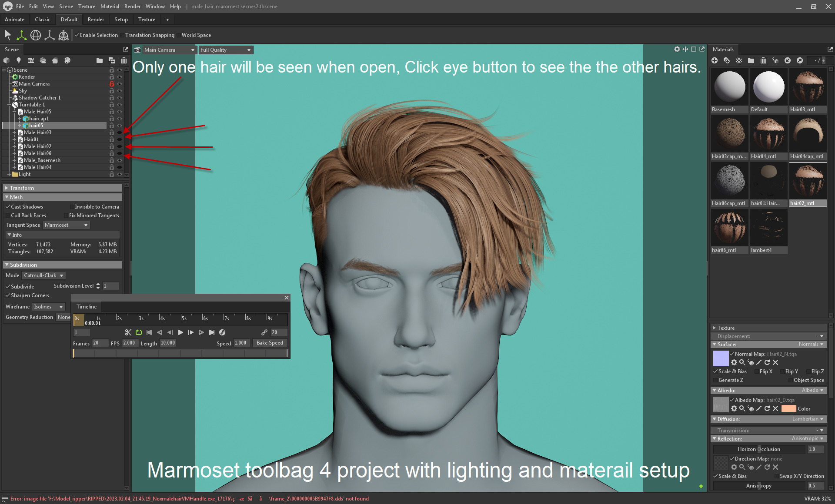
Task: Reload the Albedo Map texture
Action: (x=767, y=408)
